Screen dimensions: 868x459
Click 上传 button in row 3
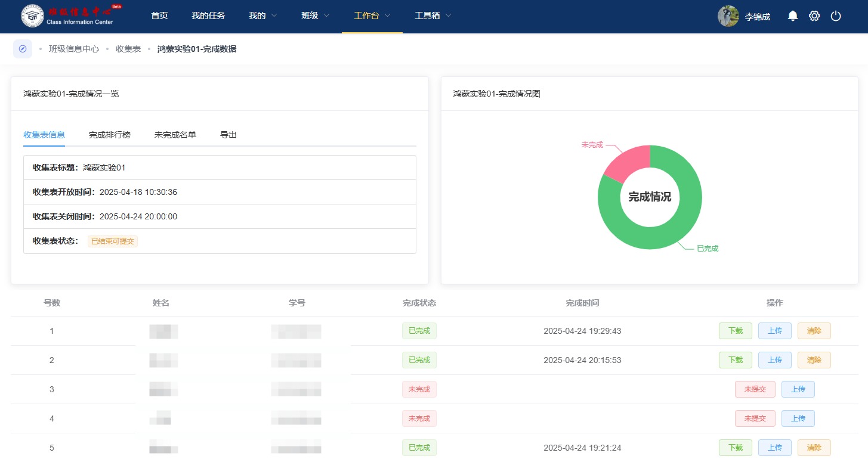pyautogui.click(x=798, y=389)
